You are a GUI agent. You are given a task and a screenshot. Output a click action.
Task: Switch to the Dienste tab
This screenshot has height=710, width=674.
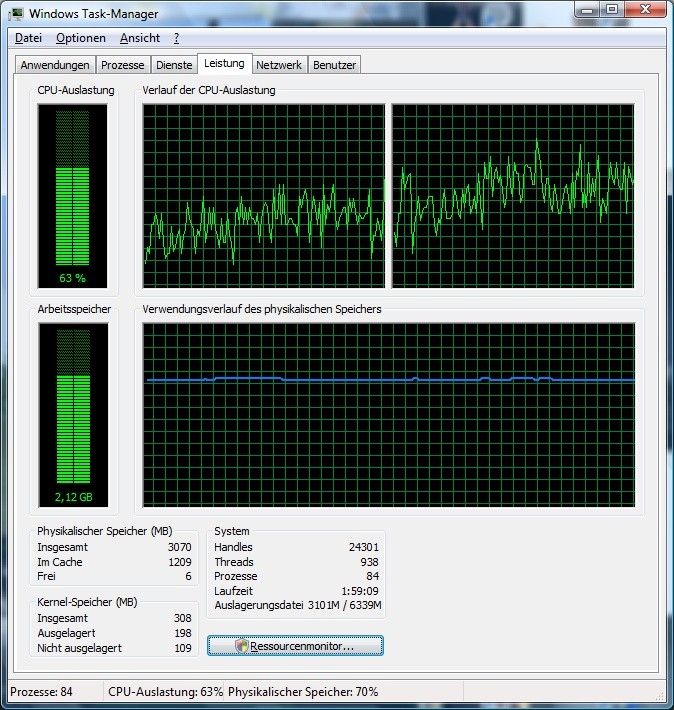(x=174, y=65)
